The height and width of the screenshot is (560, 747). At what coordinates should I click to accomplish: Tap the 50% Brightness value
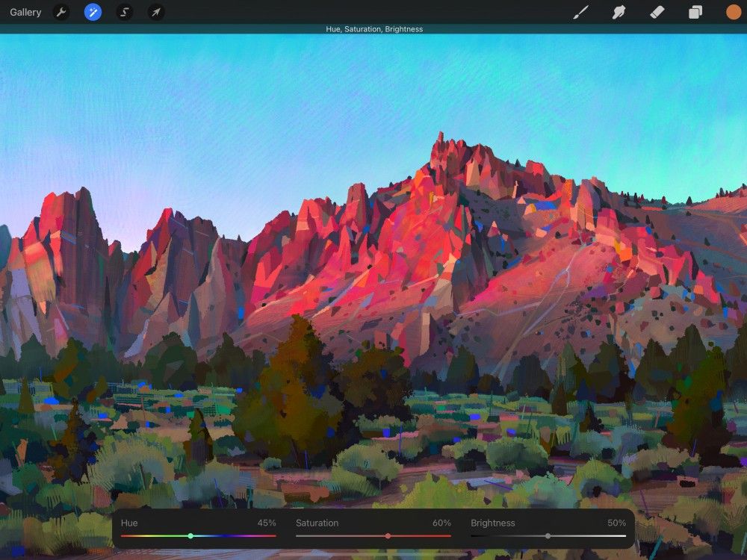[x=616, y=523]
